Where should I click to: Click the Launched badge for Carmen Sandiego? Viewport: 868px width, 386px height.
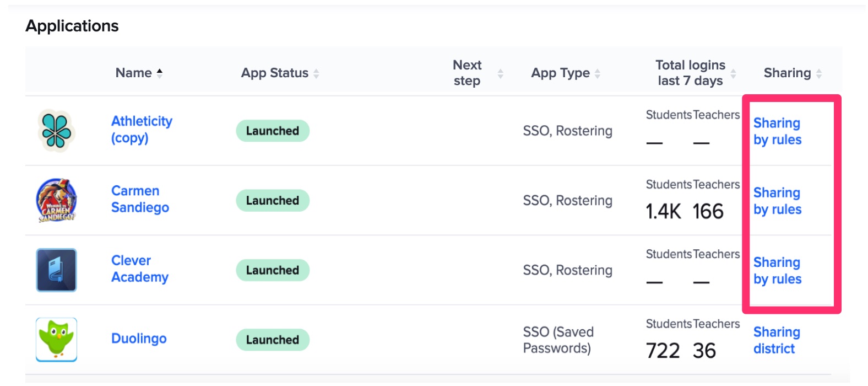pyautogui.click(x=273, y=200)
